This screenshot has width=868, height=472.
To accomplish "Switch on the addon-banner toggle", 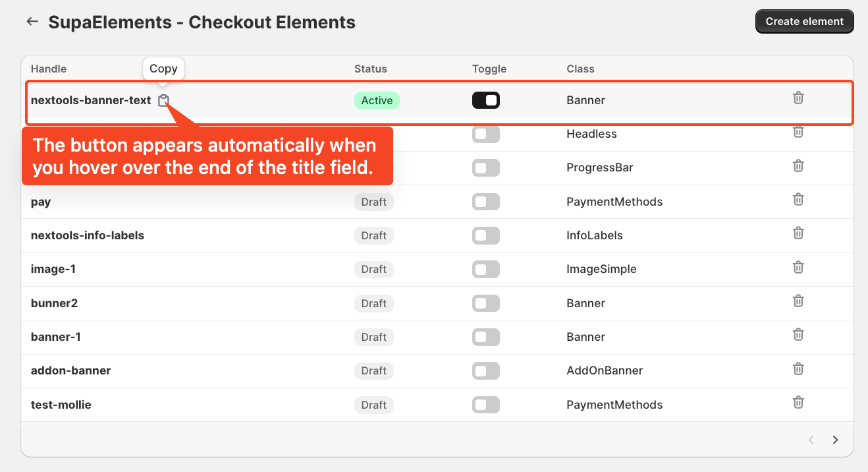I will point(486,370).
